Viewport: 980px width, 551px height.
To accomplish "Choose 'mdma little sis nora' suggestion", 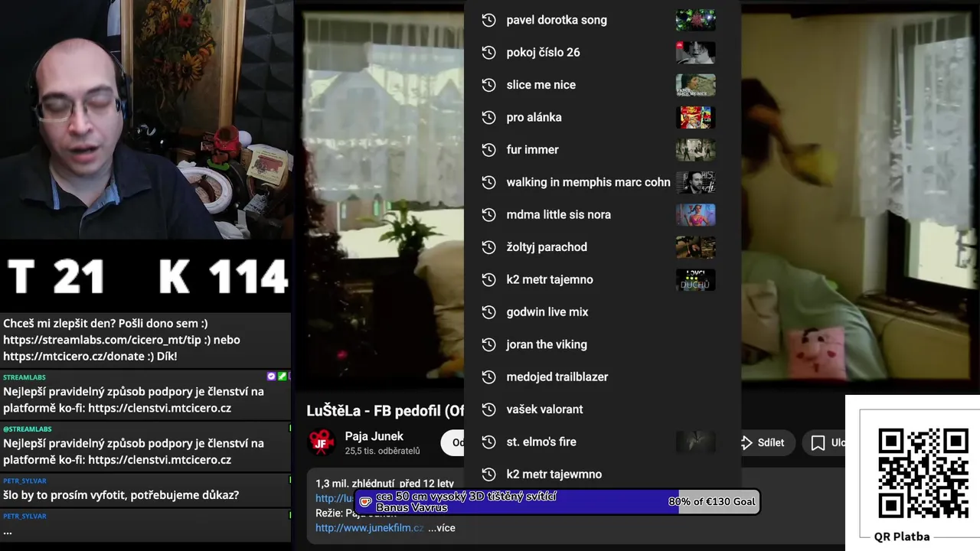I will point(602,214).
